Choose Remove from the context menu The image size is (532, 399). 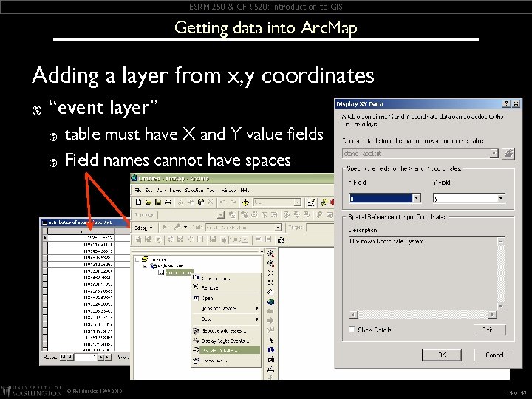pyautogui.click(x=226, y=287)
